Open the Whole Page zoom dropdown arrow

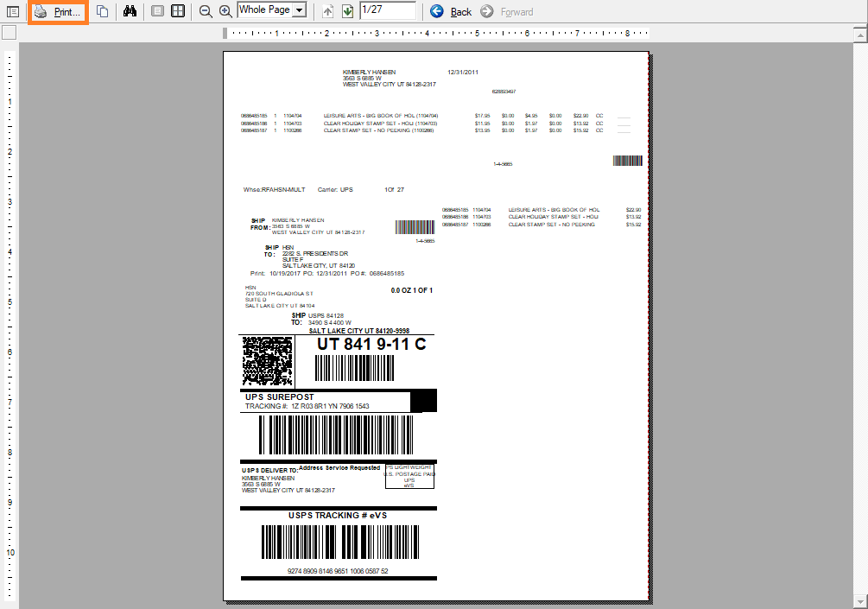pos(300,10)
